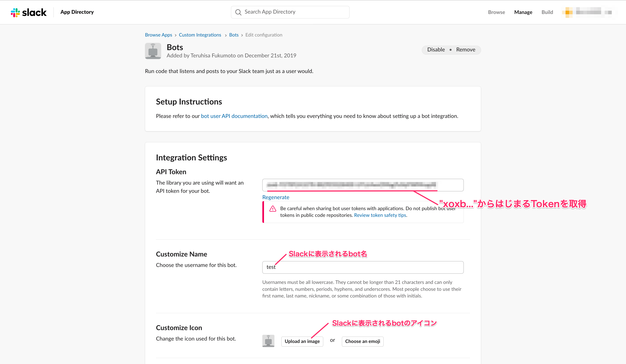Screen dimensions: 626x364
Task: Open Review token safety tips link
Action: (x=380, y=215)
